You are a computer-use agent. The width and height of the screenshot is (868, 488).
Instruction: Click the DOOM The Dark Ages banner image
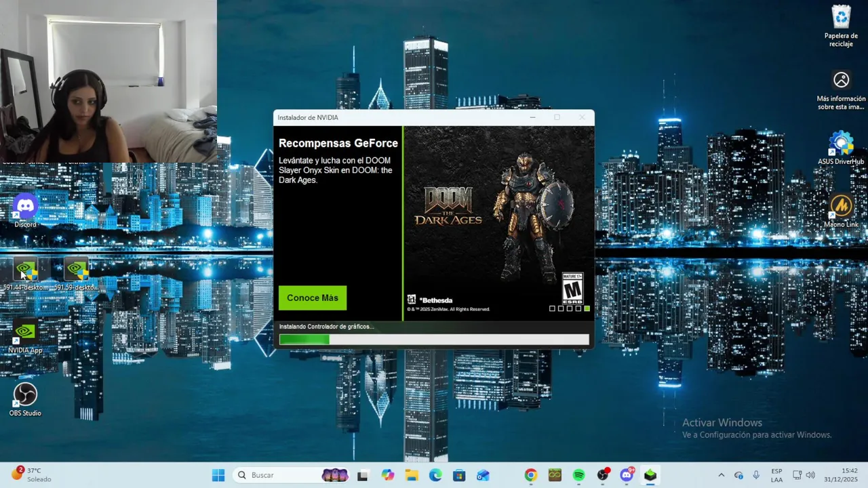(499, 222)
